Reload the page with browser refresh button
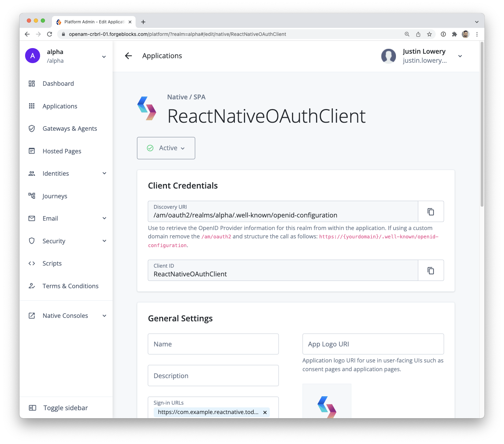 [x=49, y=34]
